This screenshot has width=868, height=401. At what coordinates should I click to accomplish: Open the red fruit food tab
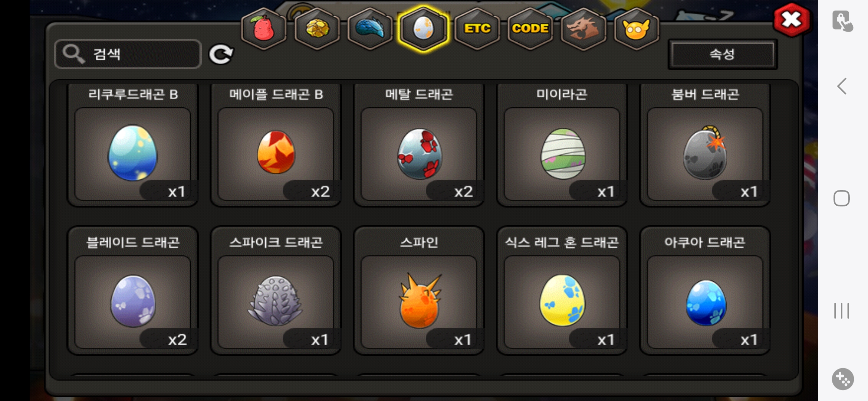(263, 29)
